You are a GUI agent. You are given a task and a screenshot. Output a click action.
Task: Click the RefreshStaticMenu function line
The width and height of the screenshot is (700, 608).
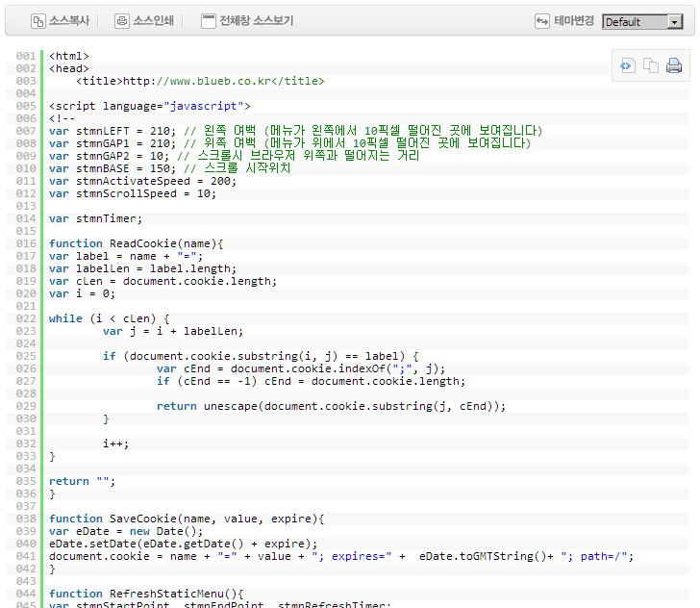point(147,594)
